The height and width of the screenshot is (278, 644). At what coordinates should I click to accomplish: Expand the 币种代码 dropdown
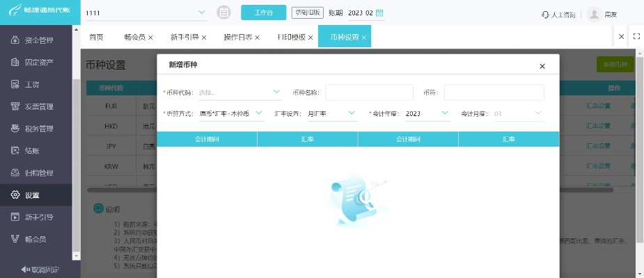click(239, 92)
